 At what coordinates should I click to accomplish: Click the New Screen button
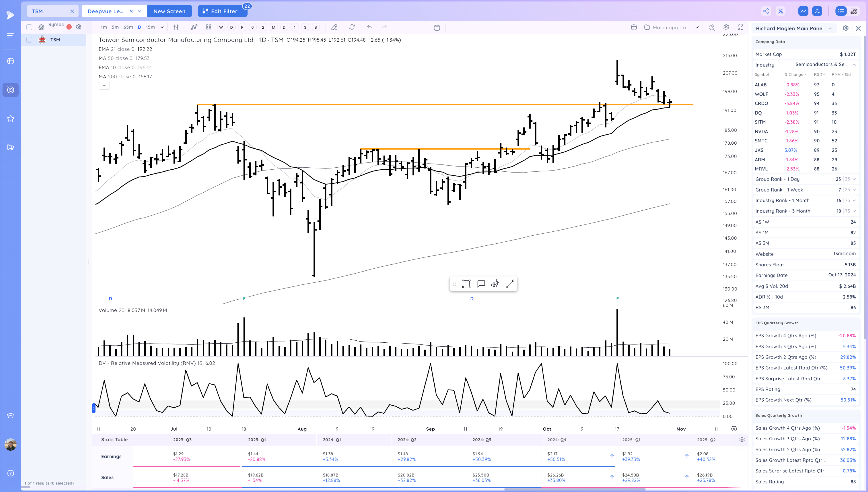(x=169, y=11)
